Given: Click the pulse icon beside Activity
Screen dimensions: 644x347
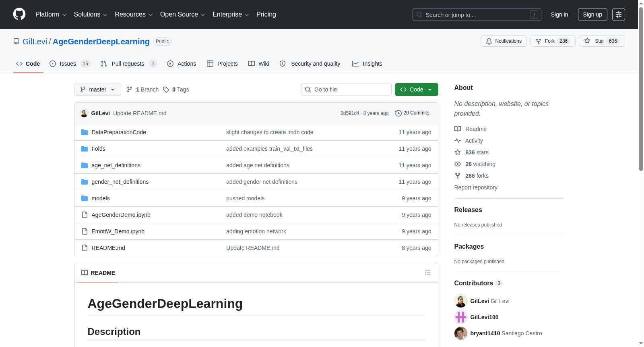Looking at the screenshot, I should [458, 141].
